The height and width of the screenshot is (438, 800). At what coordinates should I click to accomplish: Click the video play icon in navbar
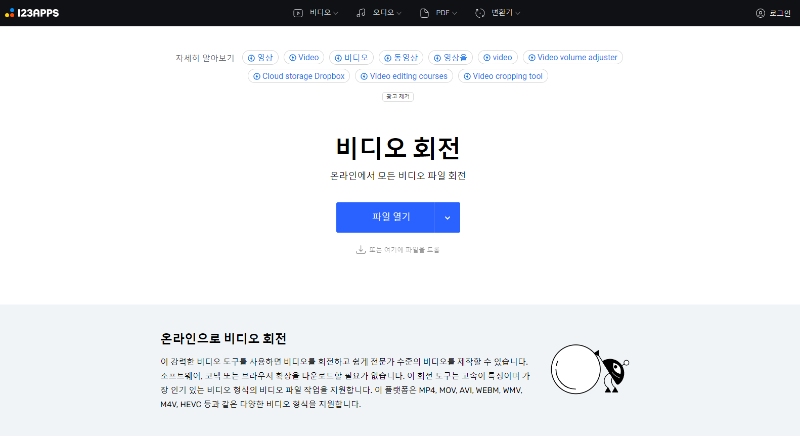(298, 13)
